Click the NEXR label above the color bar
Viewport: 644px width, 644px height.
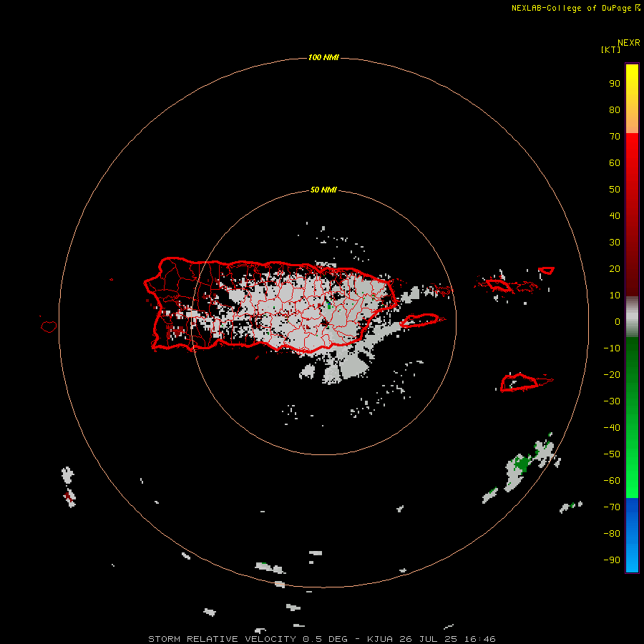(x=629, y=43)
